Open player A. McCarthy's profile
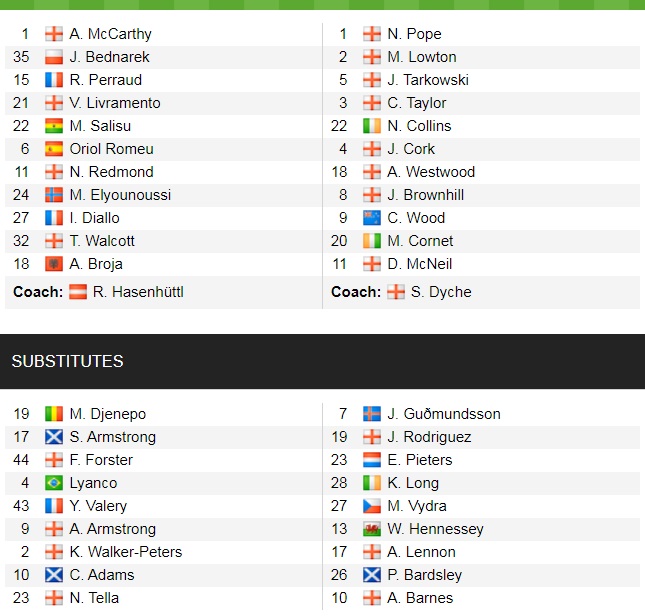 (x=110, y=34)
